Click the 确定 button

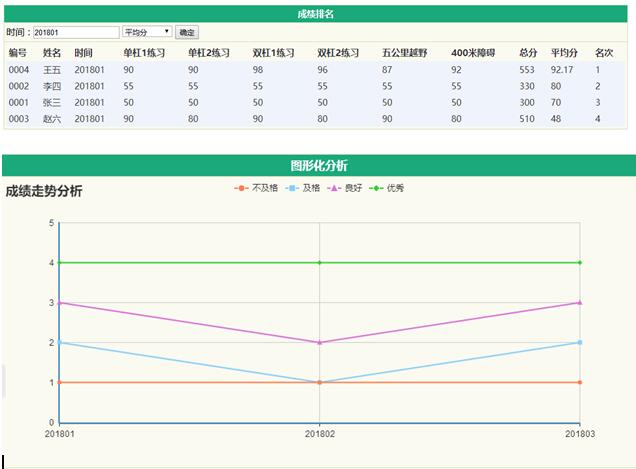click(x=187, y=32)
